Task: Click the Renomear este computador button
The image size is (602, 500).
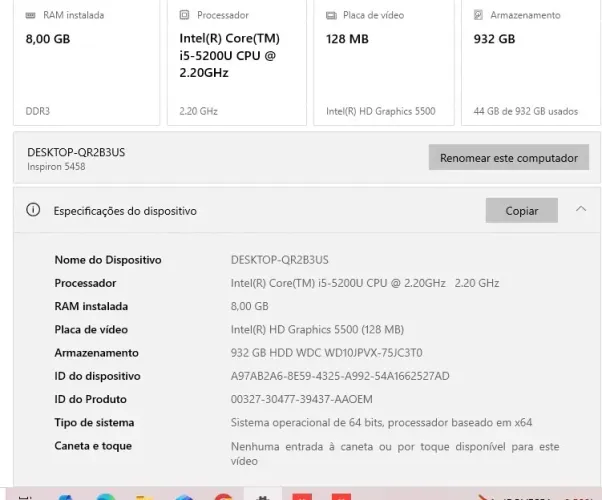Action: coord(509,157)
